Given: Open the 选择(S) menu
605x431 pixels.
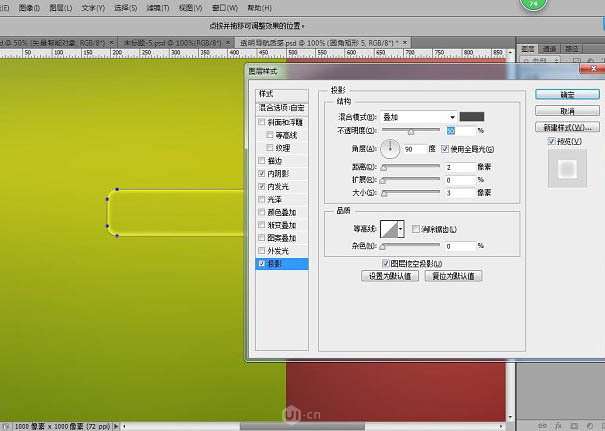Looking at the screenshot, I should click(125, 8).
